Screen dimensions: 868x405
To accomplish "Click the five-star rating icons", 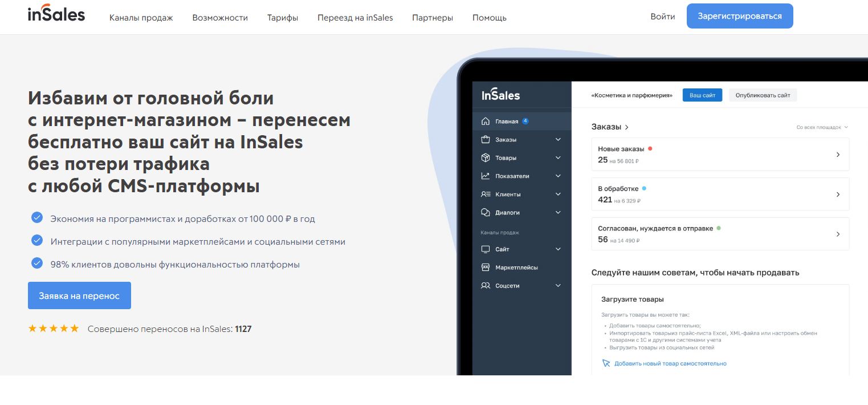I will 54,329.
